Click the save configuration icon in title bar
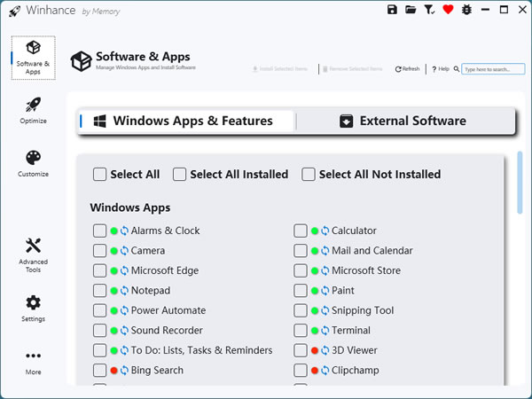532x399 pixels. [393, 11]
